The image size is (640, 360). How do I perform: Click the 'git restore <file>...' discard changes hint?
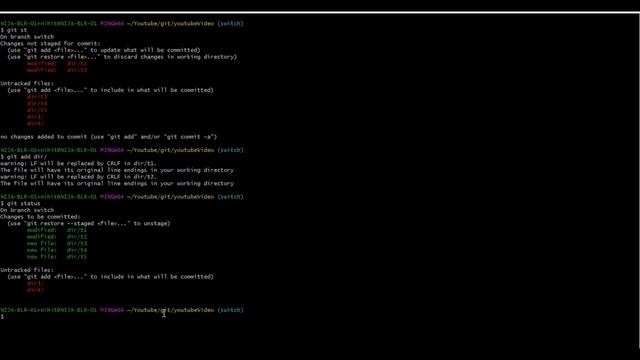(x=122, y=57)
